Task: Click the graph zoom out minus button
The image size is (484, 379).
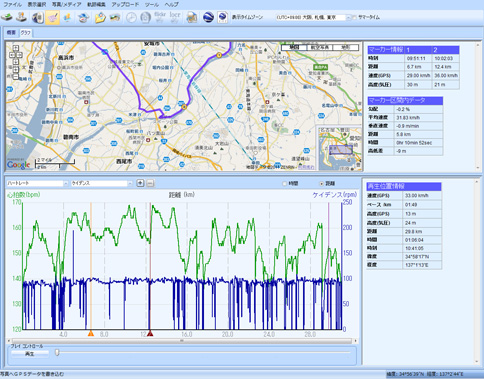Action: click(x=151, y=183)
